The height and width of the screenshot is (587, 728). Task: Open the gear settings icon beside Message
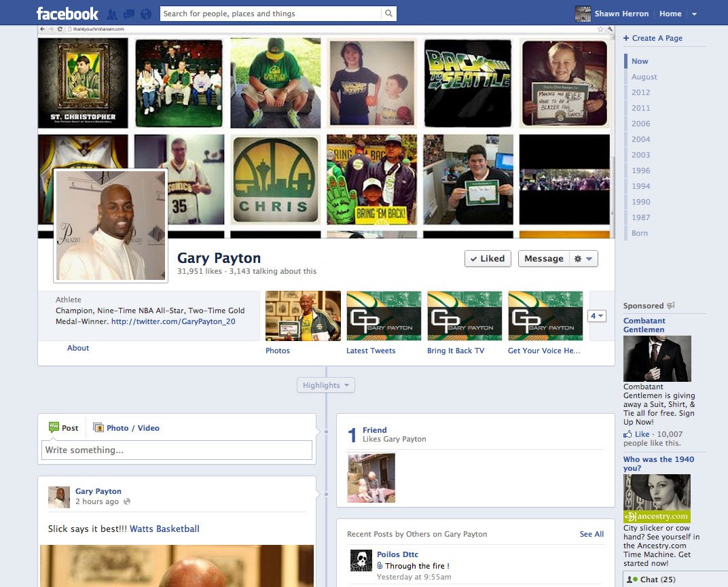coord(577,259)
